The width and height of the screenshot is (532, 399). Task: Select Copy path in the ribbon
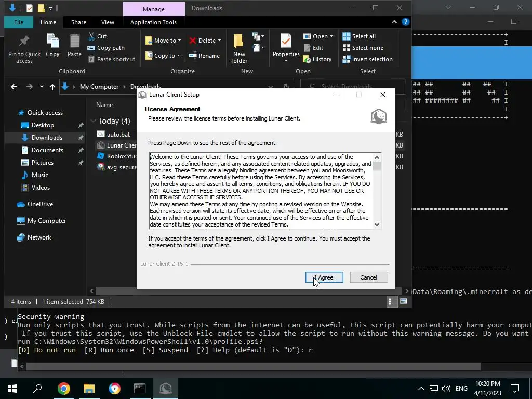[106, 48]
